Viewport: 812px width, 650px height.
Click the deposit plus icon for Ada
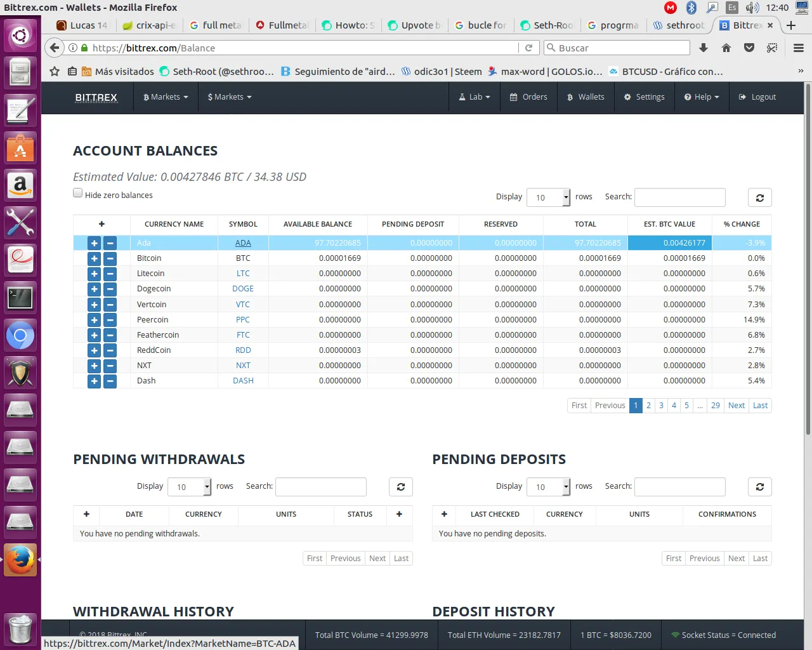(94, 243)
